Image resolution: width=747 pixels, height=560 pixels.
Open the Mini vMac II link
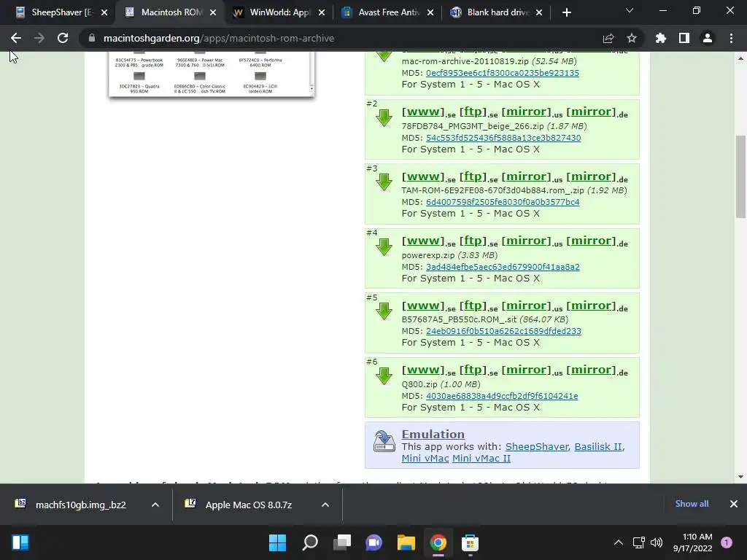pyautogui.click(x=481, y=458)
